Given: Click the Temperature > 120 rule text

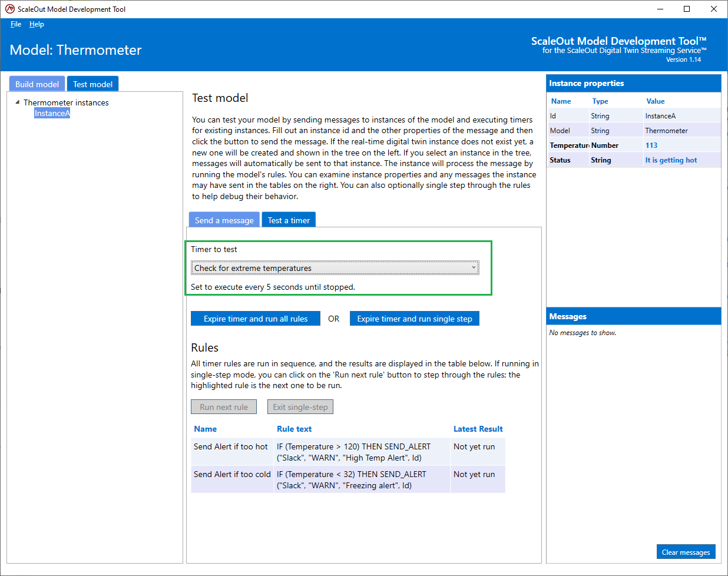Looking at the screenshot, I should click(x=354, y=452).
